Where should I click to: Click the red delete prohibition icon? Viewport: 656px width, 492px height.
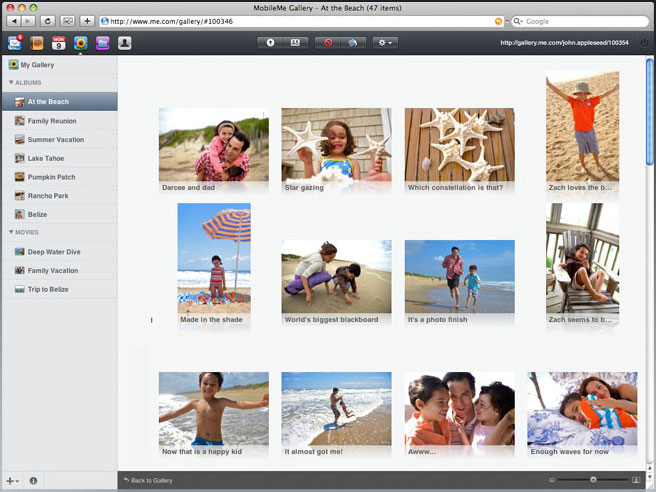coord(328,43)
